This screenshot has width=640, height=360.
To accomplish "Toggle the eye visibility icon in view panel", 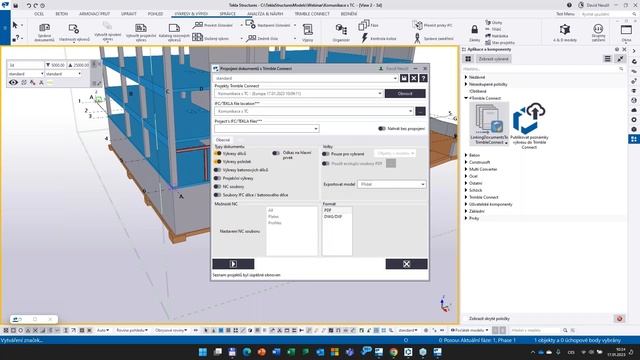I will tap(13, 82).
